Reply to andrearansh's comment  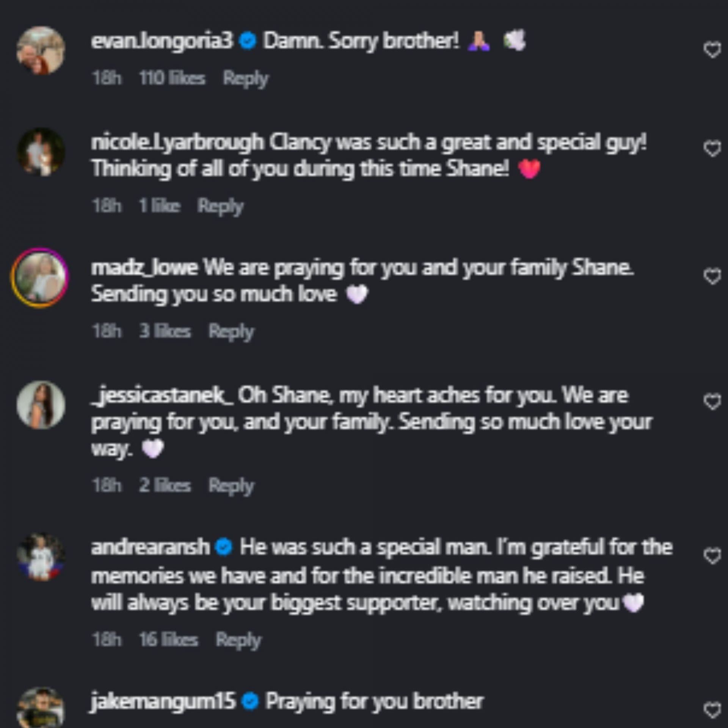click(x=238, y=640)
